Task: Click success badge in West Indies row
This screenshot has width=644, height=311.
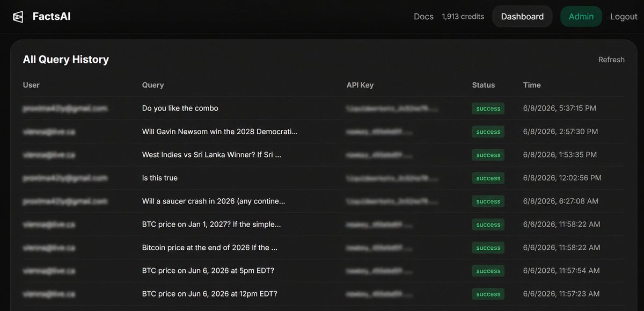Action: coord(488,155)
